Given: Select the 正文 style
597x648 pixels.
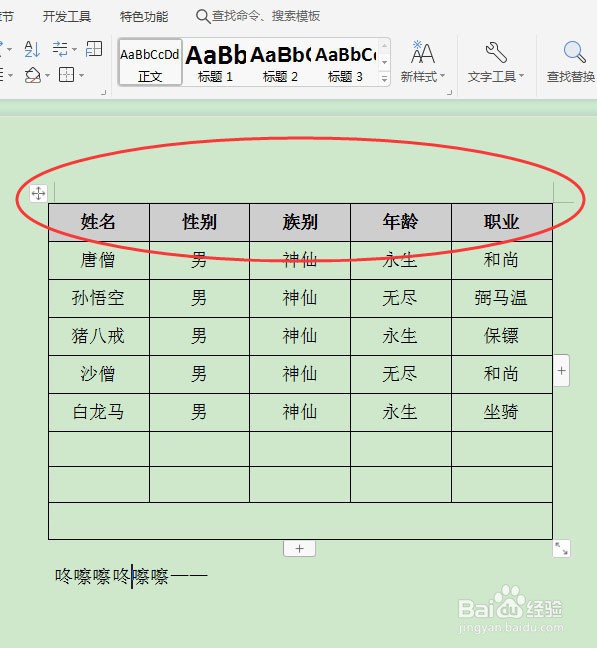Looking at the screenshot, I should (x=150, y=62).
